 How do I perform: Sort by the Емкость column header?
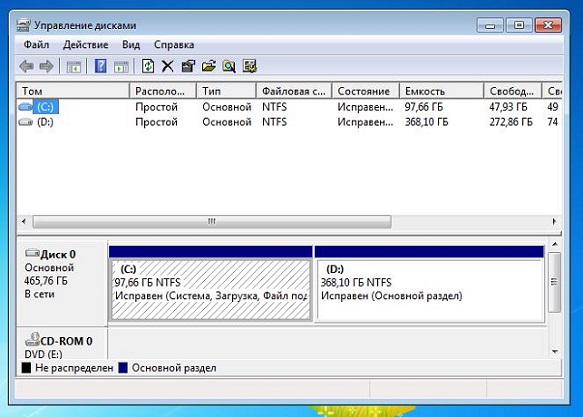[441, 91]
